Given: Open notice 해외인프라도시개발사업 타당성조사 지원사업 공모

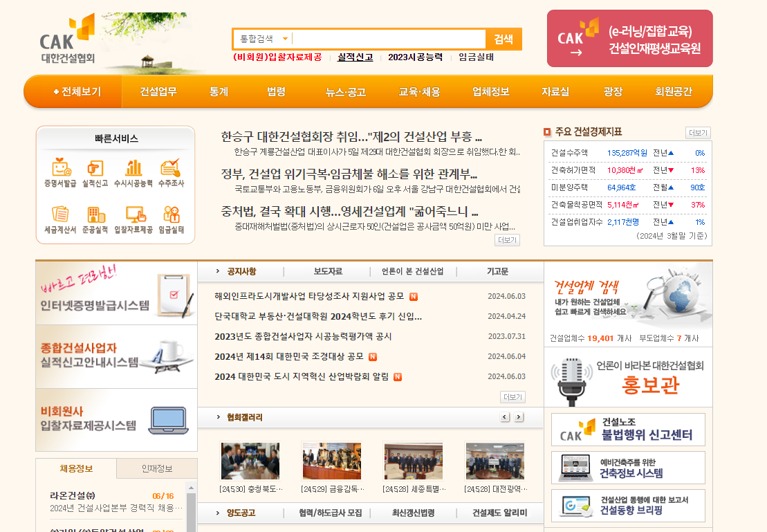Looking at the screenshot, I should 309,296.
